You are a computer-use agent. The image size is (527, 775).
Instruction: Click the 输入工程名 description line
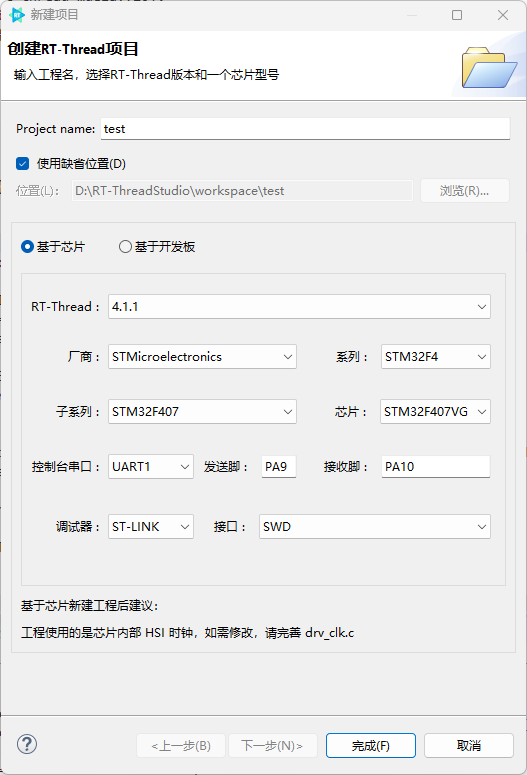coord(146,75)
